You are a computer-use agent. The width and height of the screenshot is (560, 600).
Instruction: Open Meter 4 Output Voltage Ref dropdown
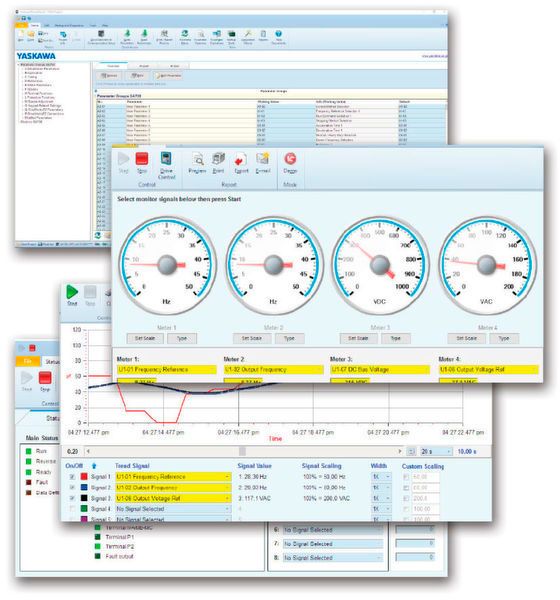click(x=489, y=369)
